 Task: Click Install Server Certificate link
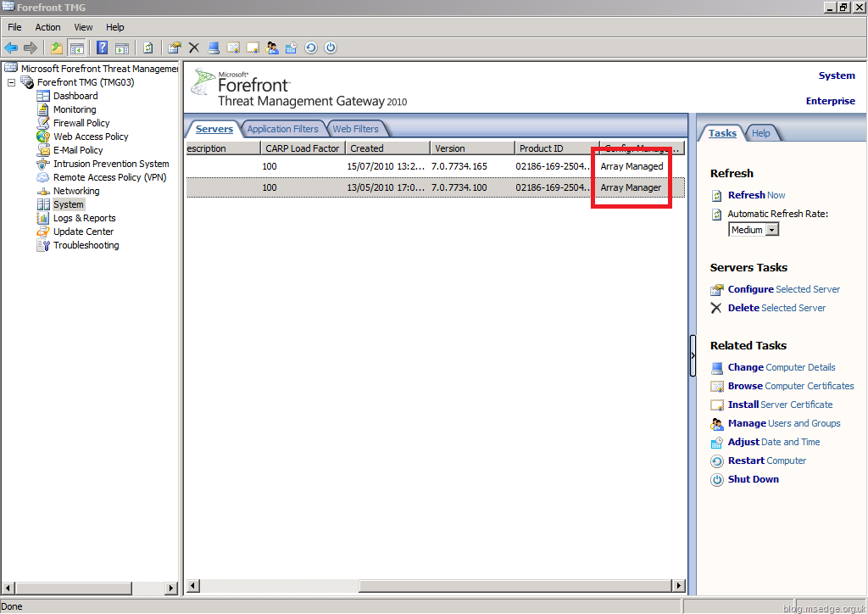click(780, 405)
